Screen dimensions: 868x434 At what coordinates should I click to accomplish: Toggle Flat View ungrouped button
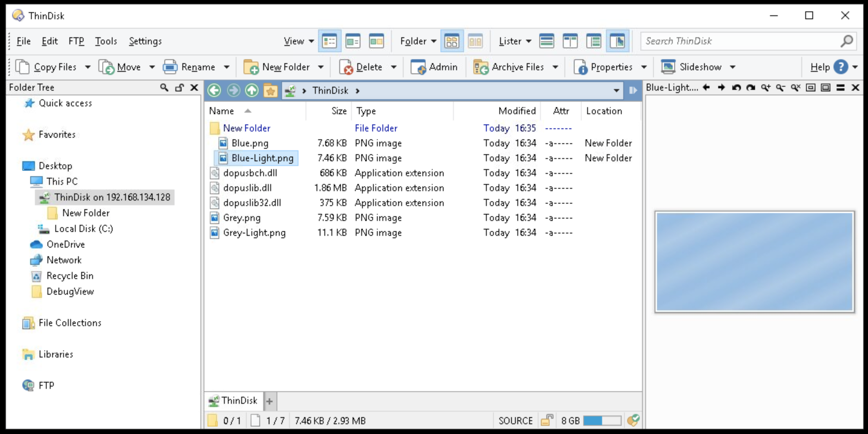tap(475, 41)
